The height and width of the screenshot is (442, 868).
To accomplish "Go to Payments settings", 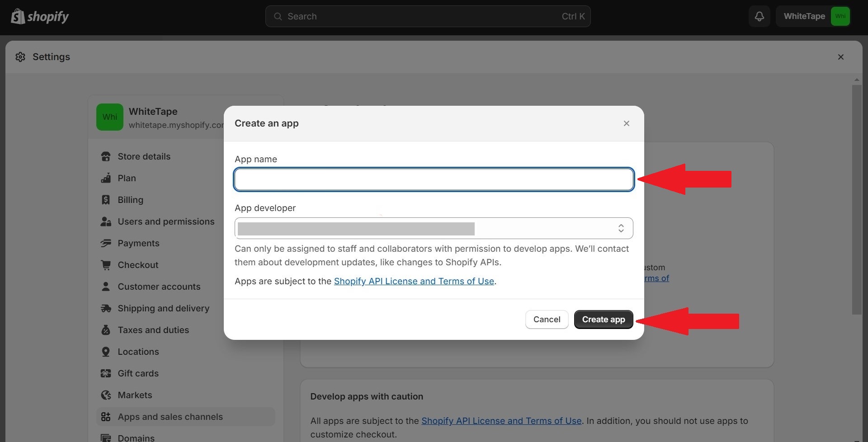I will coord(138,243).
